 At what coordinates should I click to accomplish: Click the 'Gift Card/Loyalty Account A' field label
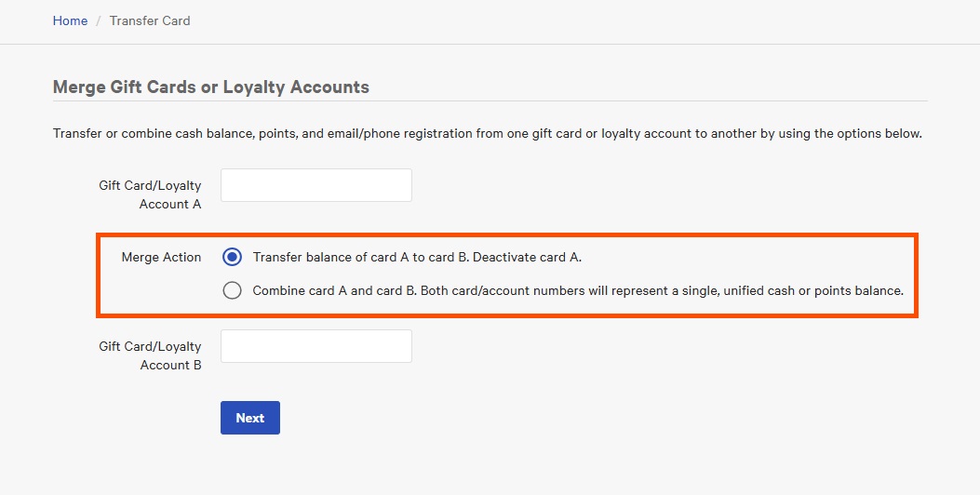pyautogui.click(x=150, y=194)
